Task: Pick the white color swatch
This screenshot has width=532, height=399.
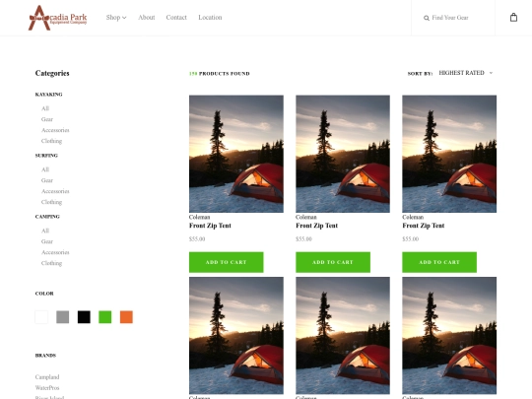Action: click(41, 317)
